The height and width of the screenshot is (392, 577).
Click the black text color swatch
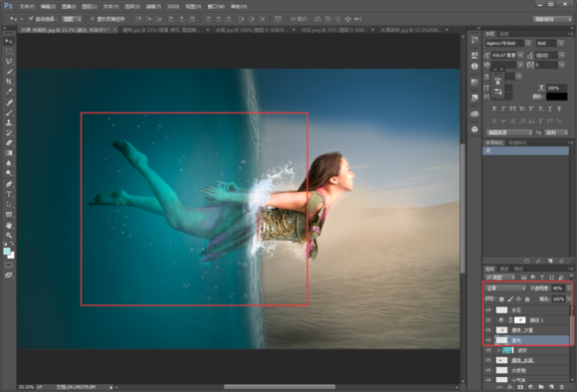click(556, 97)
